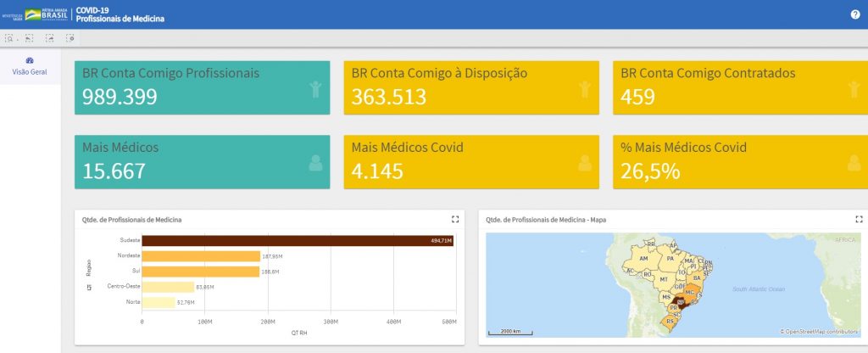
Task: Click the Mais Médicos Covid KPI card
Action: pyautogui.click(x=470, y=161)
